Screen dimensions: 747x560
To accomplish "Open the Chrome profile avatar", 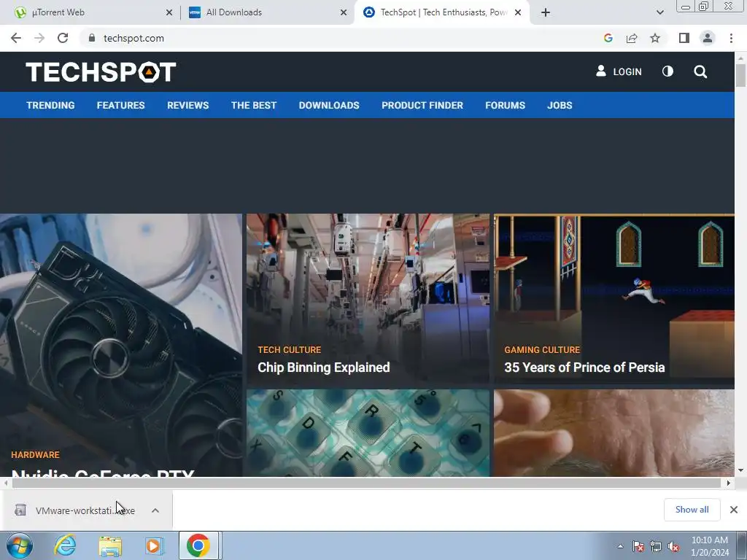I will (708, 38).
